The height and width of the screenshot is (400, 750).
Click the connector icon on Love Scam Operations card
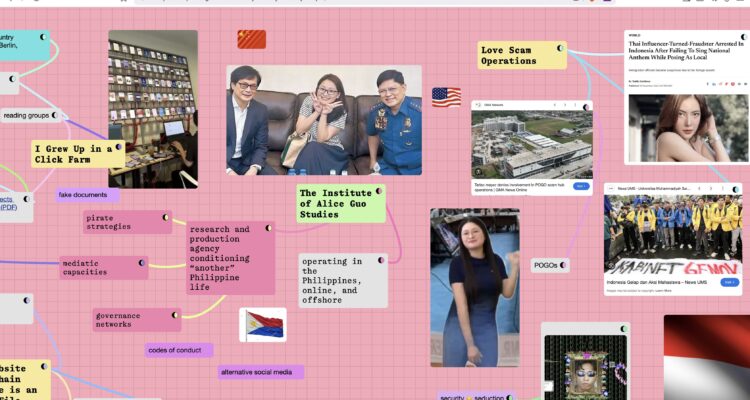click(x=560, y=48)
